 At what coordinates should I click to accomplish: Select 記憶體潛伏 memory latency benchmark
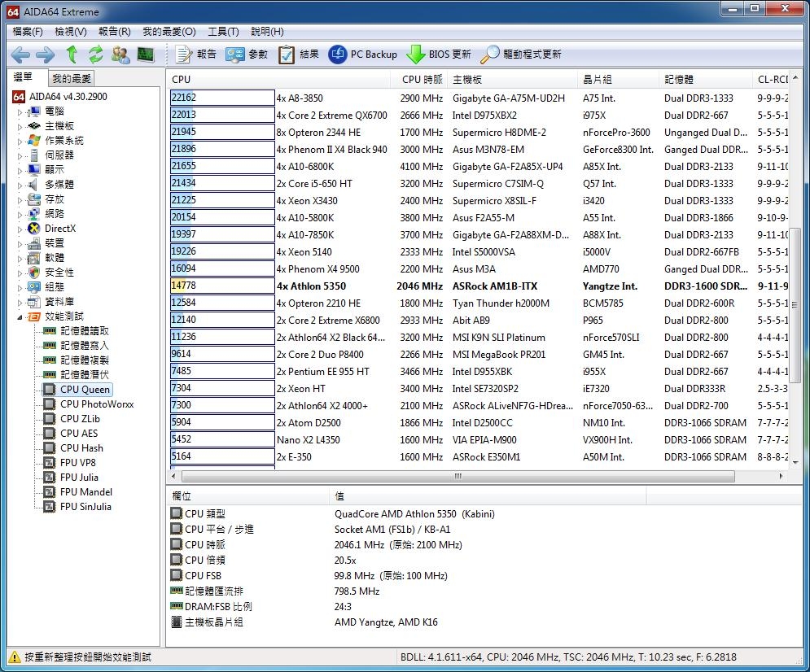[76, 375]
